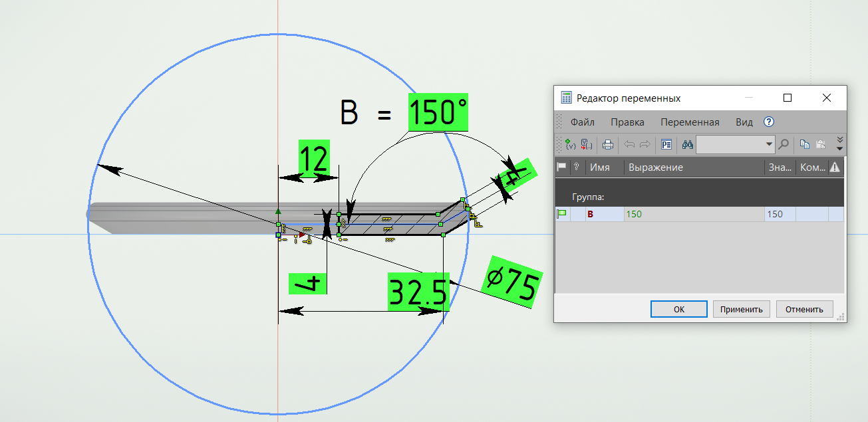
Task: Click the P= parameters icon in the toolbar
Action: 666,144
